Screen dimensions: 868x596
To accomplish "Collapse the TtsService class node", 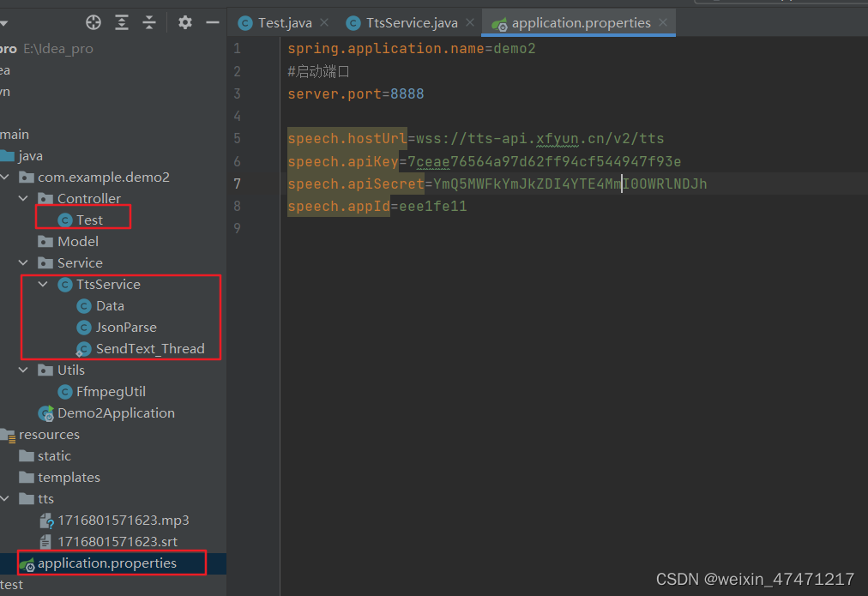I will (41, 284).
